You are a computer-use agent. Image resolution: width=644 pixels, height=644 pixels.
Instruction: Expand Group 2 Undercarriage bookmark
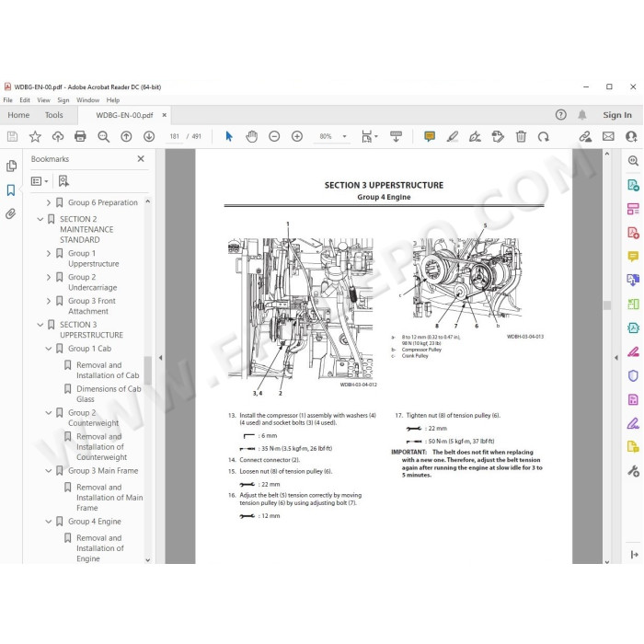click(49, 277)
